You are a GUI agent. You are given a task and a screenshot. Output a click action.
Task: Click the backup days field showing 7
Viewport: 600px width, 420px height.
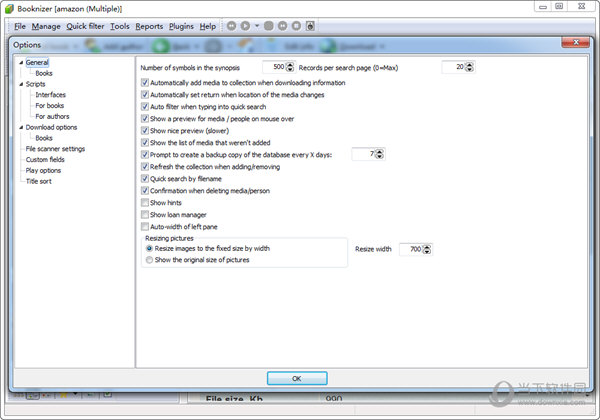tap(364, 154)
